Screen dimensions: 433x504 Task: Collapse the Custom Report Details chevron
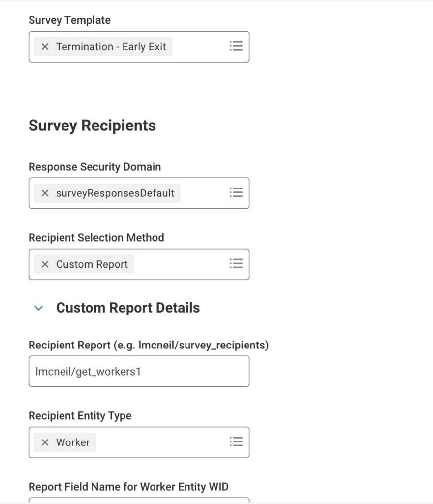pos(39,308)
